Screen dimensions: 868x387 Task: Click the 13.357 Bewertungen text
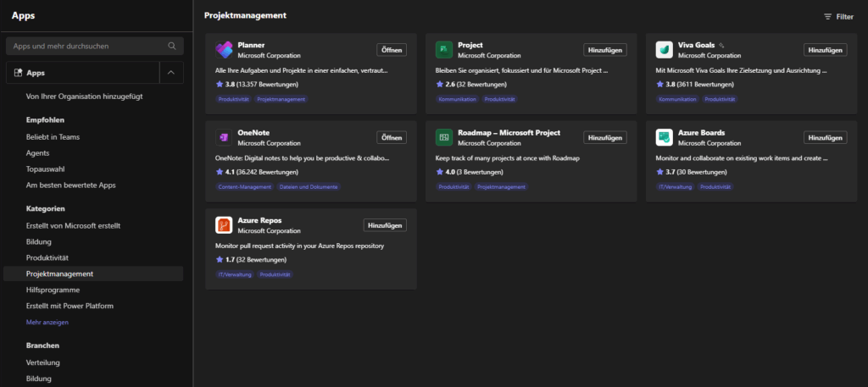[x=267, y=85]
